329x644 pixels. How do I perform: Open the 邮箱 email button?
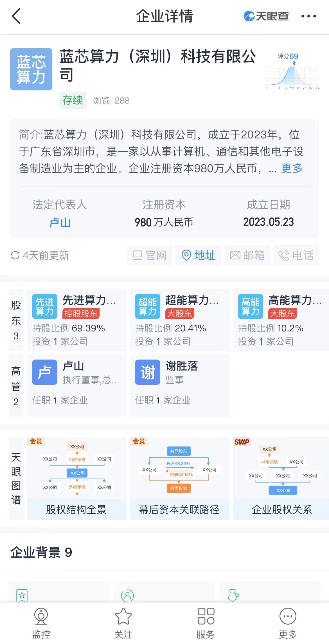pos(247,255)
